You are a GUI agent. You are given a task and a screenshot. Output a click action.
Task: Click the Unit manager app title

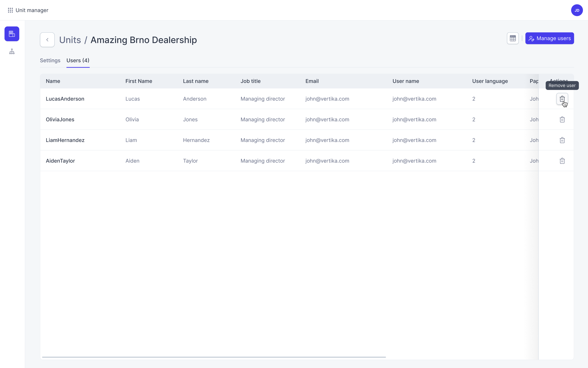pyautogui.click(x=32, y=10)
